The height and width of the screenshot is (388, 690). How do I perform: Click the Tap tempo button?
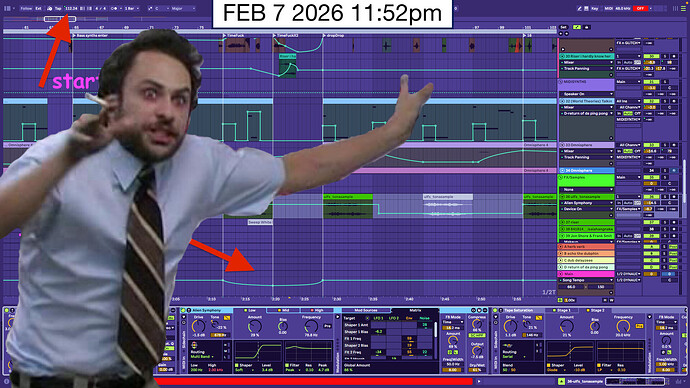pos(58,8)
